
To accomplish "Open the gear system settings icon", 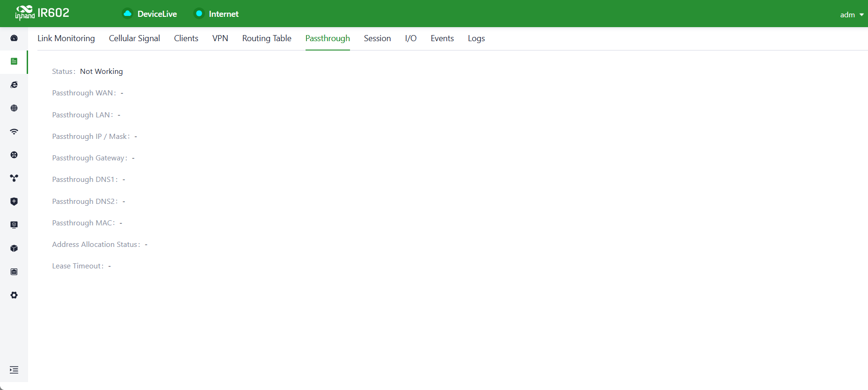I will [14, 295].
